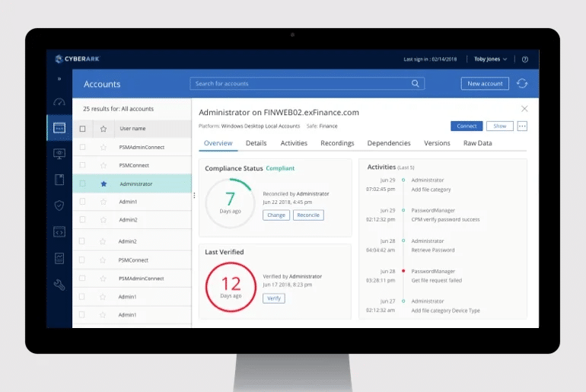Open the dashboard gauge icon in sidebar

click(59, 103)
